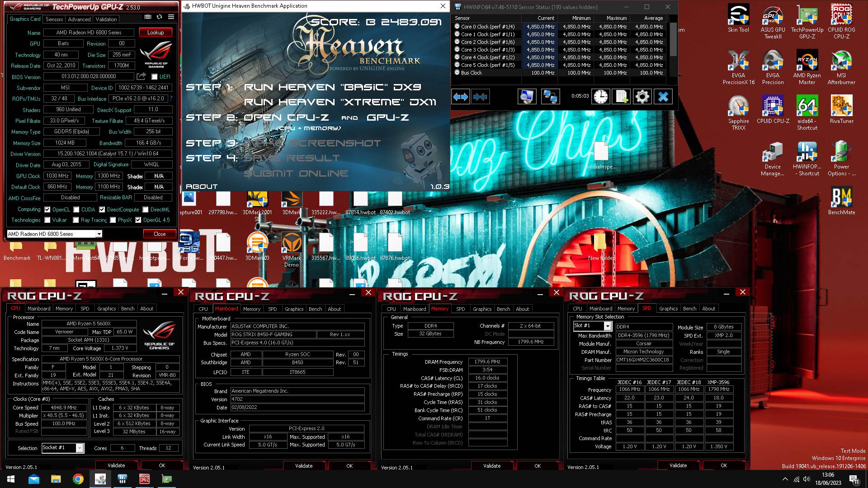868x488 pixels.
Task: Reset HWiNFO timer clock icon
Action: (601, 97)
